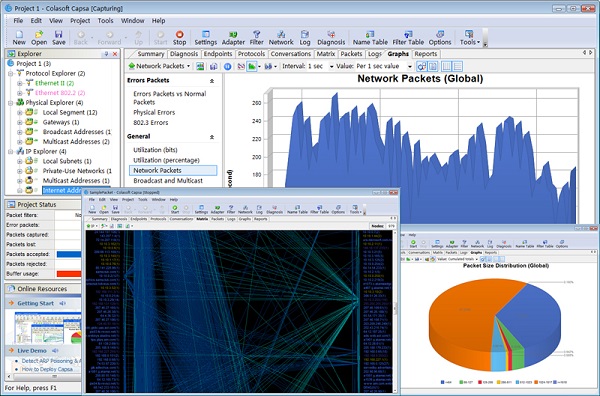600x396 pixels.
Task: Switch to the Reports tab
Action: pyautogui.click(x=426, y=54)
